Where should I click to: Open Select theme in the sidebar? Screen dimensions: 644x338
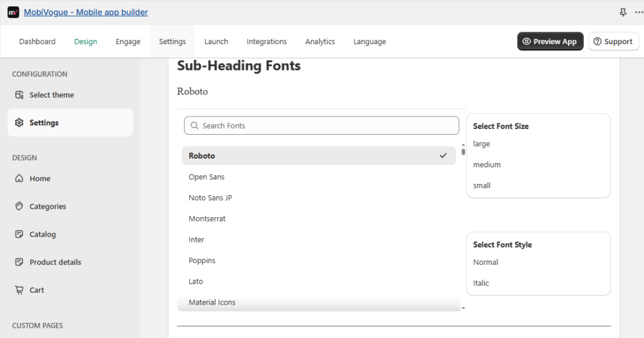(52, 95)
